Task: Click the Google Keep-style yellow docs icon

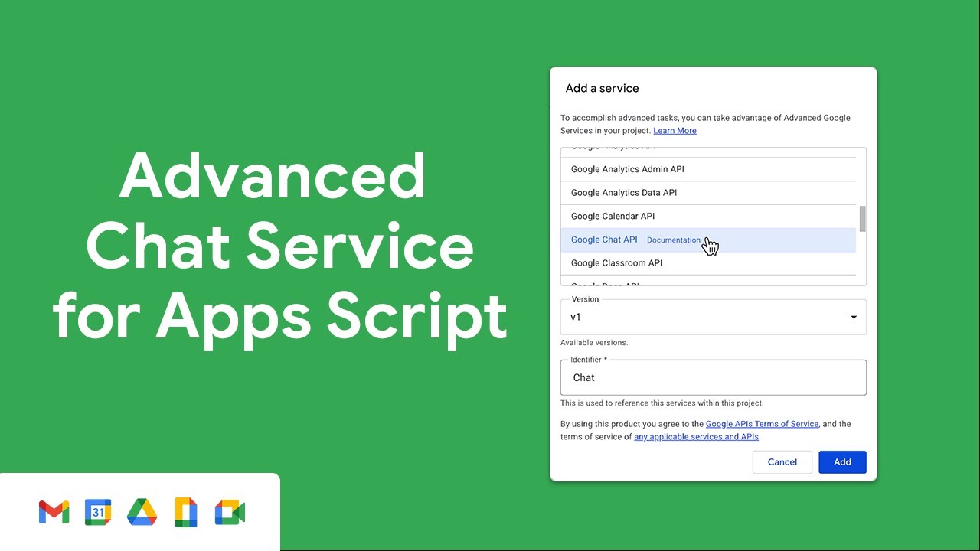Action: point(186,512)
